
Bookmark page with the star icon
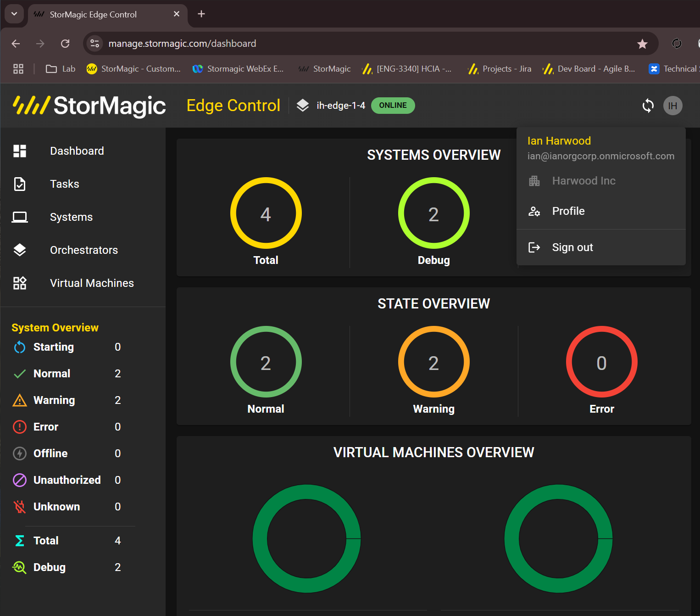(x=642, y=44)
